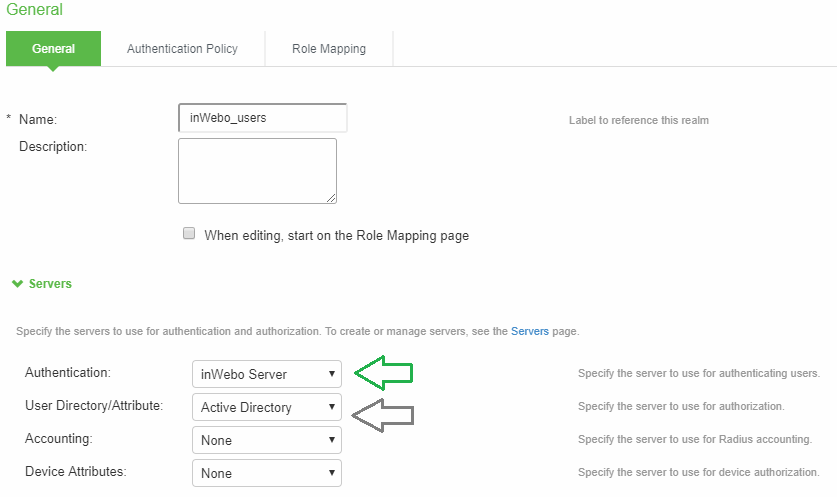The image size is (837, 497).
Task: Focus the Name field containing inWebo_users
Action: click(x=262, y=118)
